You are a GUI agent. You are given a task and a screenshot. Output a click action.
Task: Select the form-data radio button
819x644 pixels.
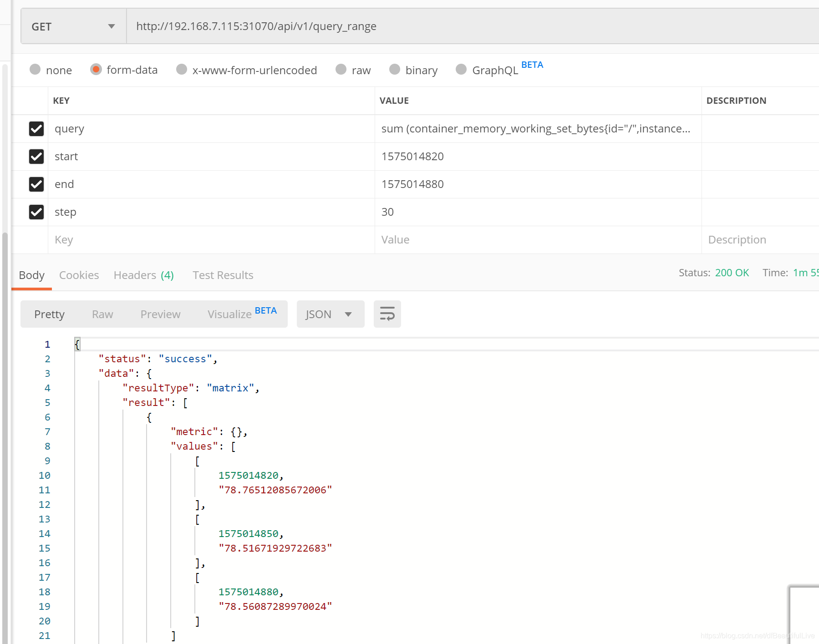point(96,69)
